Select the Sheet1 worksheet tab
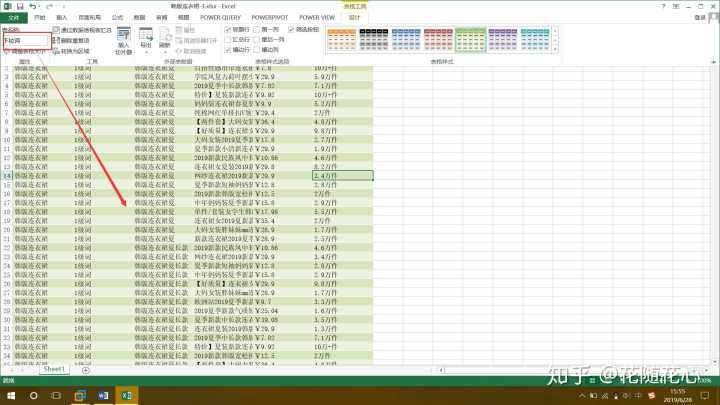720x405 pixels. (x=54, y=369)
